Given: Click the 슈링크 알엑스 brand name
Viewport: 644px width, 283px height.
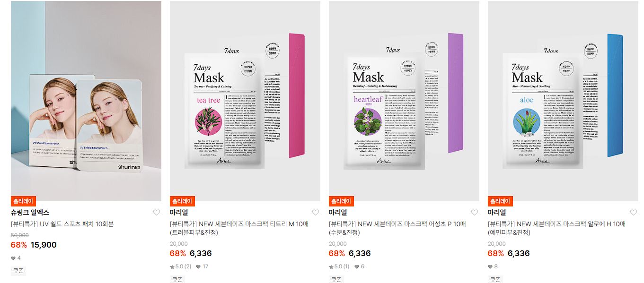Looking at the screenshot, I should pyautogui.click(x=30, y=213).
